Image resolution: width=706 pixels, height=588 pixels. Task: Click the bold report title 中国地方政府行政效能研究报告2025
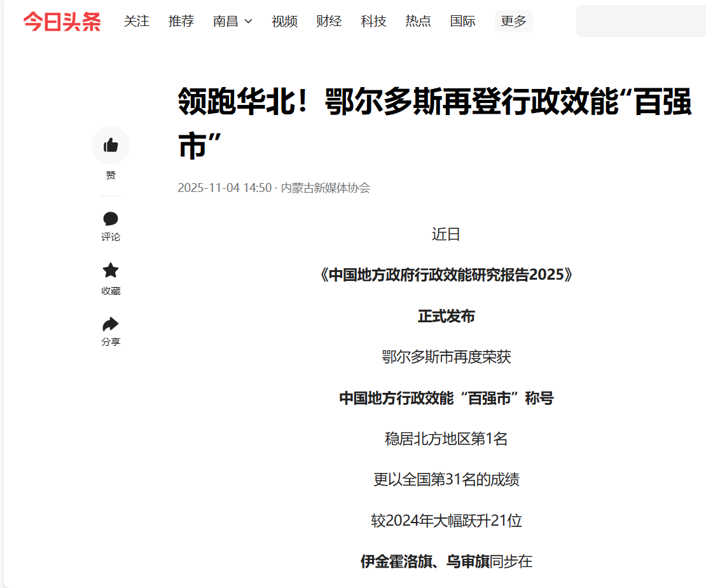pyautogui.click(x=446, y=275)
